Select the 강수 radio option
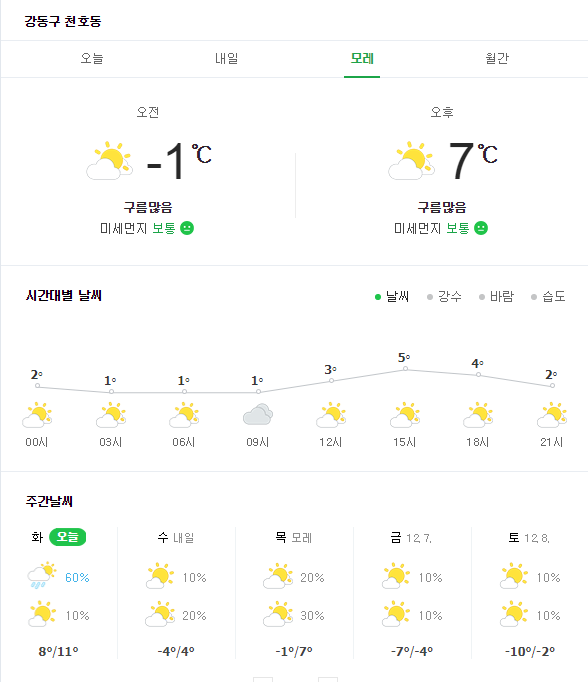Screen dimensions: 588x682 (444, 297)
